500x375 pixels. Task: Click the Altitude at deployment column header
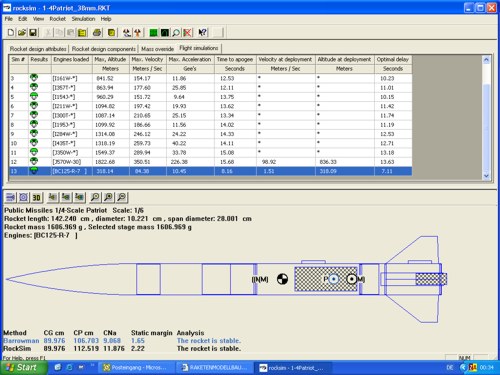(x=344, y=59)
